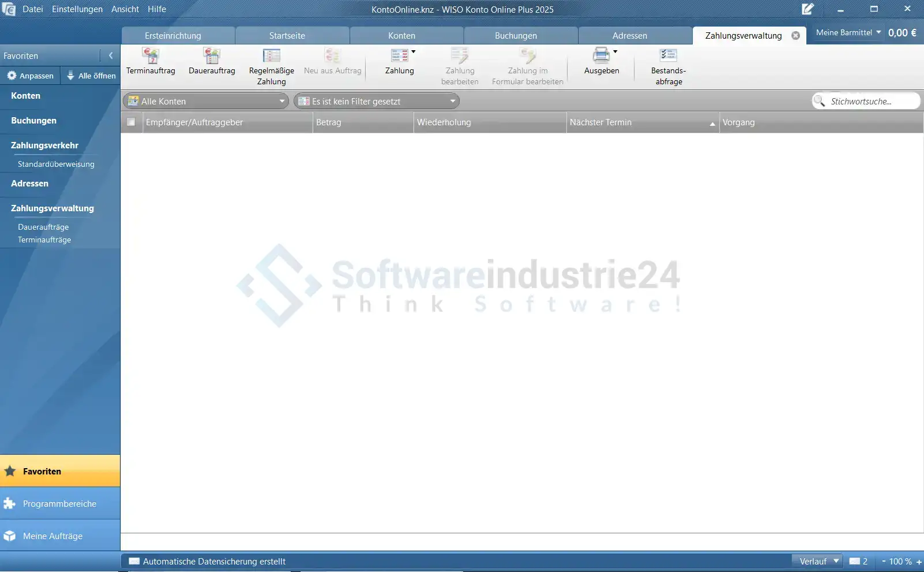Click the Anpassen button in the sidebar
924x572 pixels.
tap(30, 76)
